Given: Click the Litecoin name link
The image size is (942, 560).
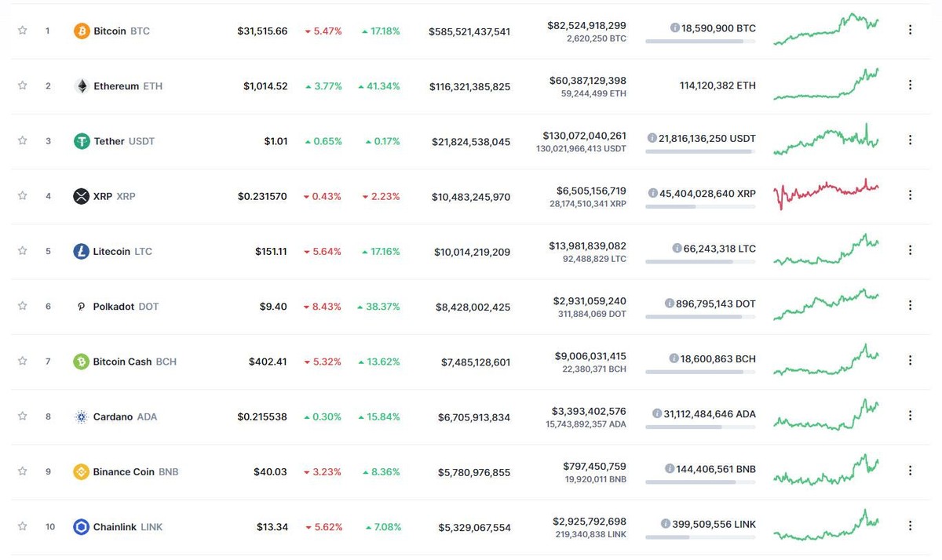Looking at the screenshot, I should (x=113, y=251).
